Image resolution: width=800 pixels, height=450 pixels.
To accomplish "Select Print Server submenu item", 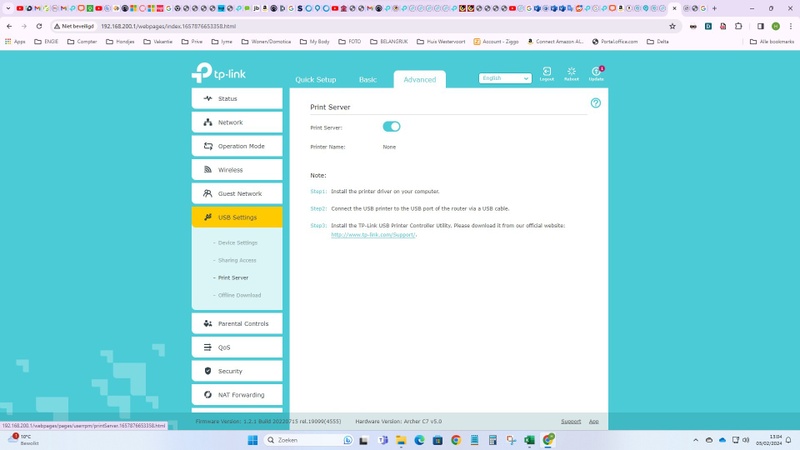I will click(233, 278).
